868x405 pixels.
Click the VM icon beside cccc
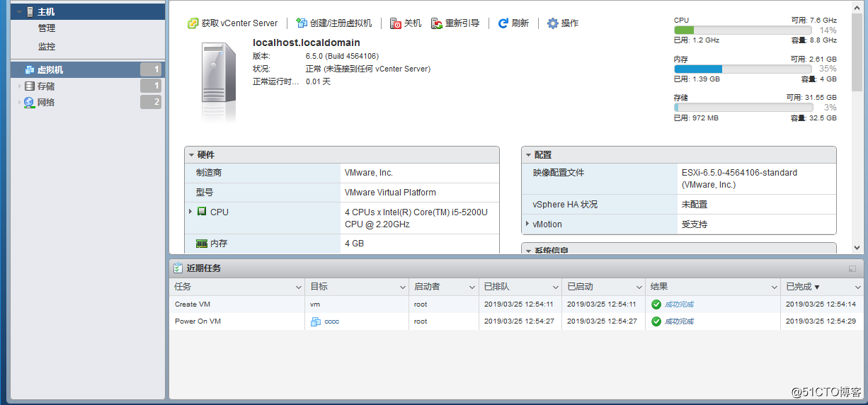(316, 321)
